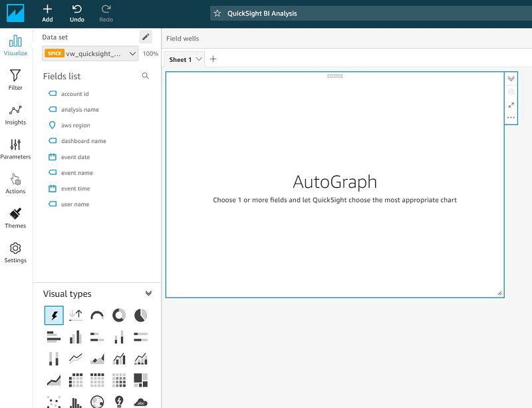The image size is (532, 408).
Task: Open the vw_quicksight data set dropdown
Action: [x=90, y=54]
